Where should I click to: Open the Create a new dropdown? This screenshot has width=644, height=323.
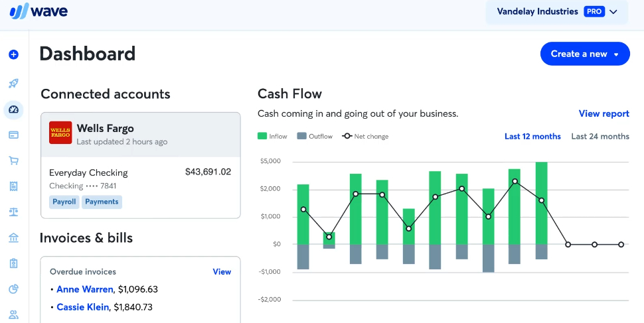coord(584,54)
